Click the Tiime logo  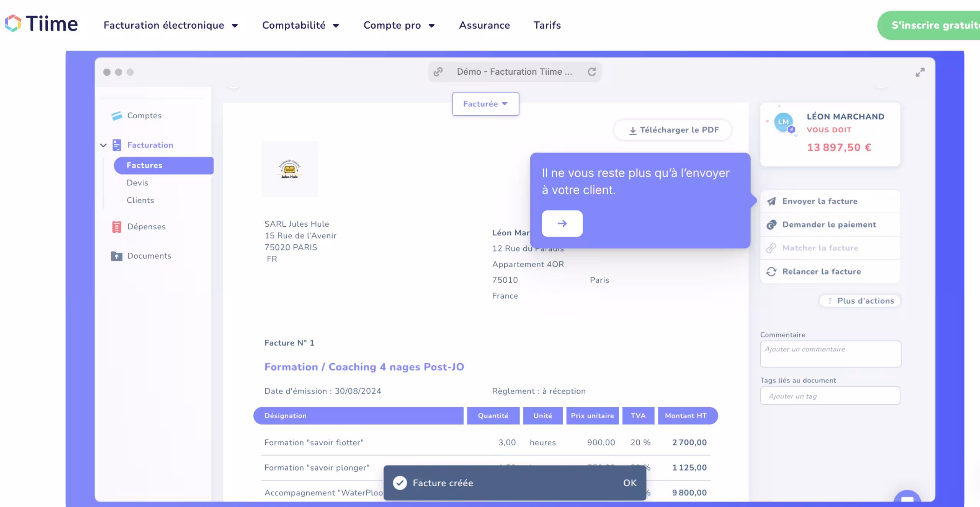[41, 24]
